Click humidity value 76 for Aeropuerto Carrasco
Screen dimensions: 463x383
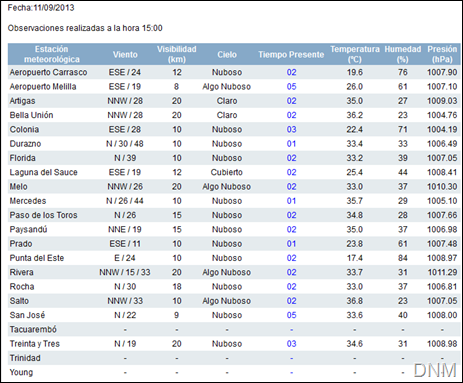pyautogui.click(x=403, y=72)
